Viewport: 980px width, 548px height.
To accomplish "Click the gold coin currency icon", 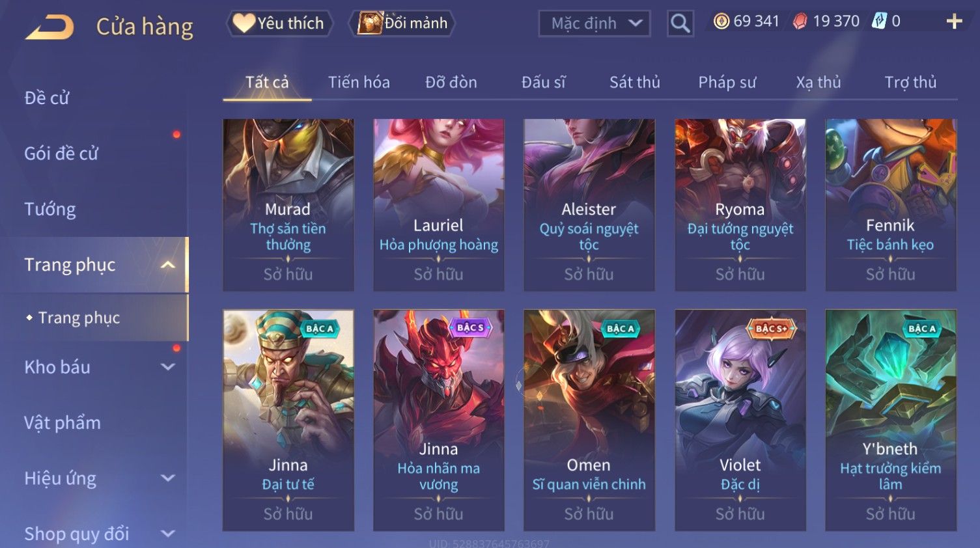I will pos(721,21).
